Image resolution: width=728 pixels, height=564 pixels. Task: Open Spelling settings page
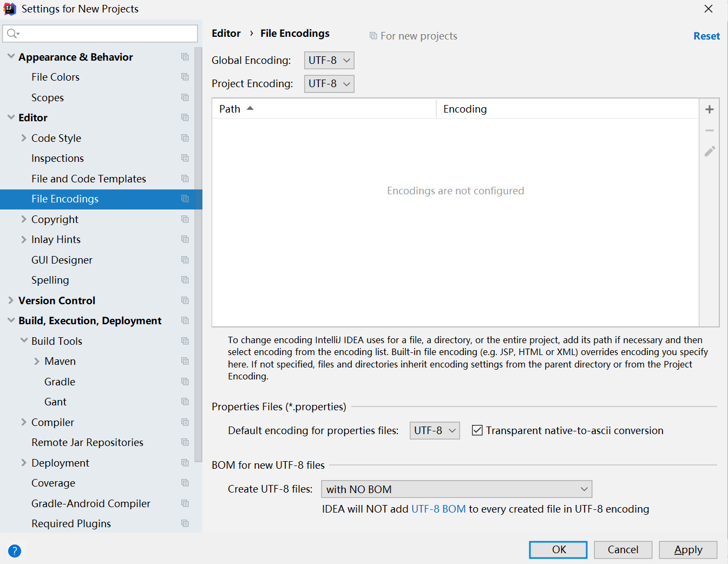pos(50,280)
